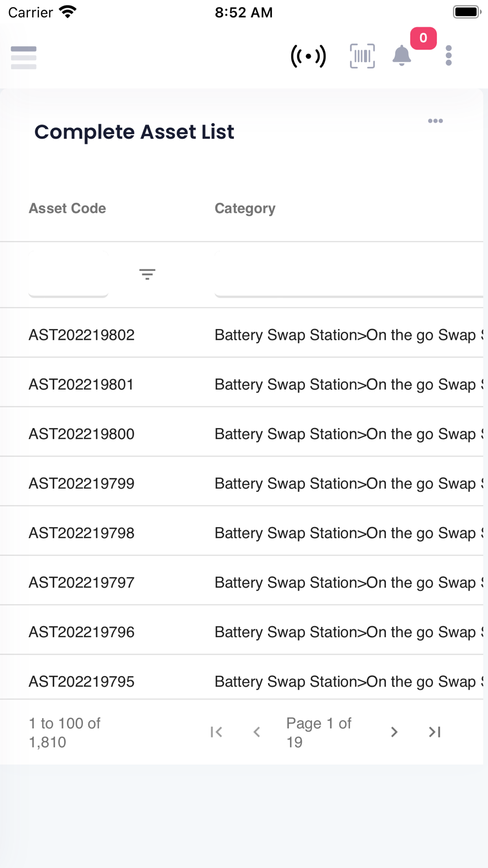Go to the previous page
488x868 pixels.
tap(257, 732)
